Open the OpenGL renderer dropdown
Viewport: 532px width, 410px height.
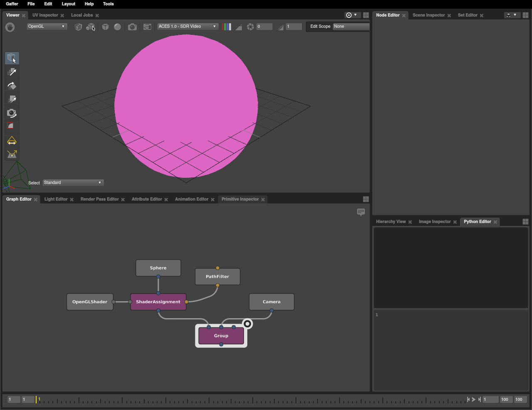[x=47, y=26]
